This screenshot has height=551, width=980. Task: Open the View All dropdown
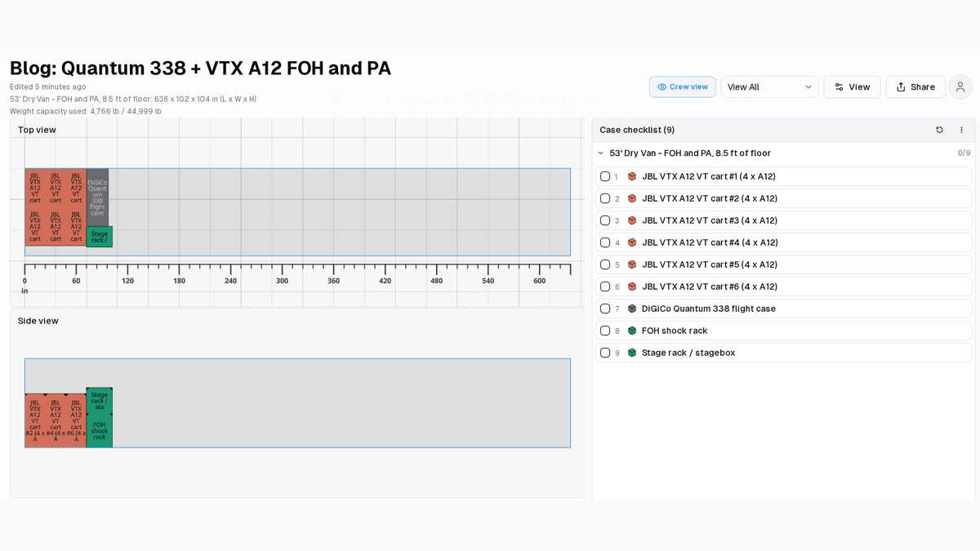point(769,87)
